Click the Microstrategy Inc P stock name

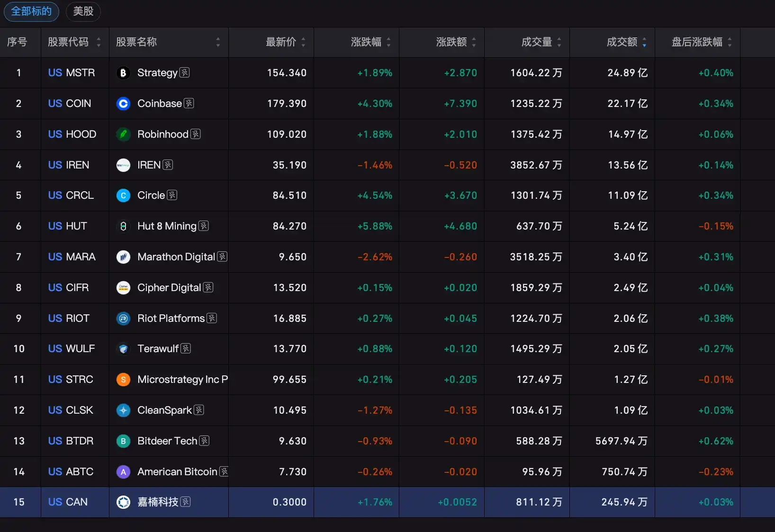(183, 380)
